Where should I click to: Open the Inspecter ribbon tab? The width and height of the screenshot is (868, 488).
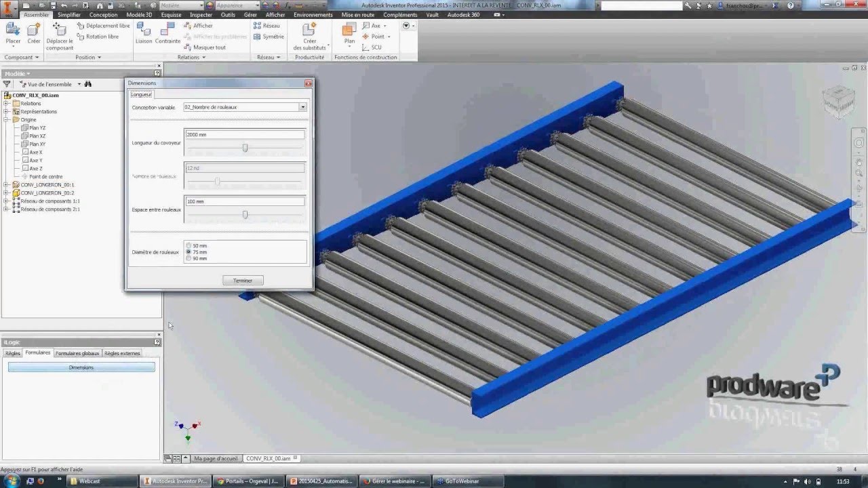click(x=201, y=15)
